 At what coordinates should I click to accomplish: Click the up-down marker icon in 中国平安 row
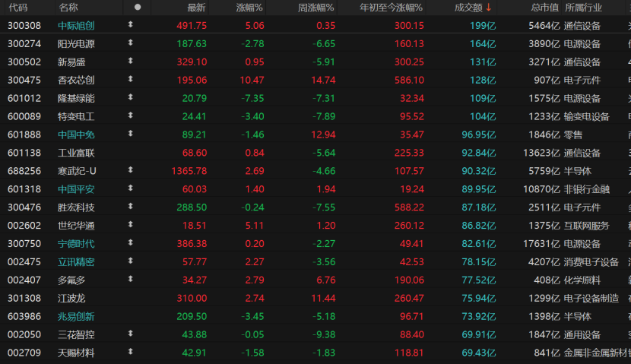(x=131, y=188)
